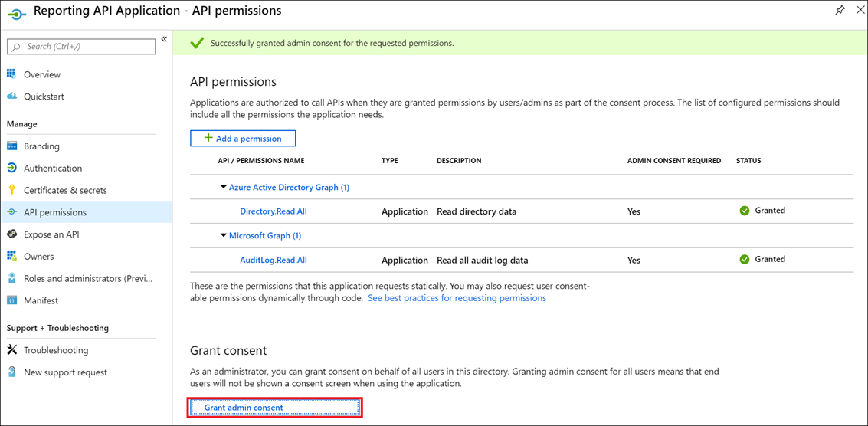Open Certificates & secrets
Screen dimensions: 868x426
coord(65,190)
